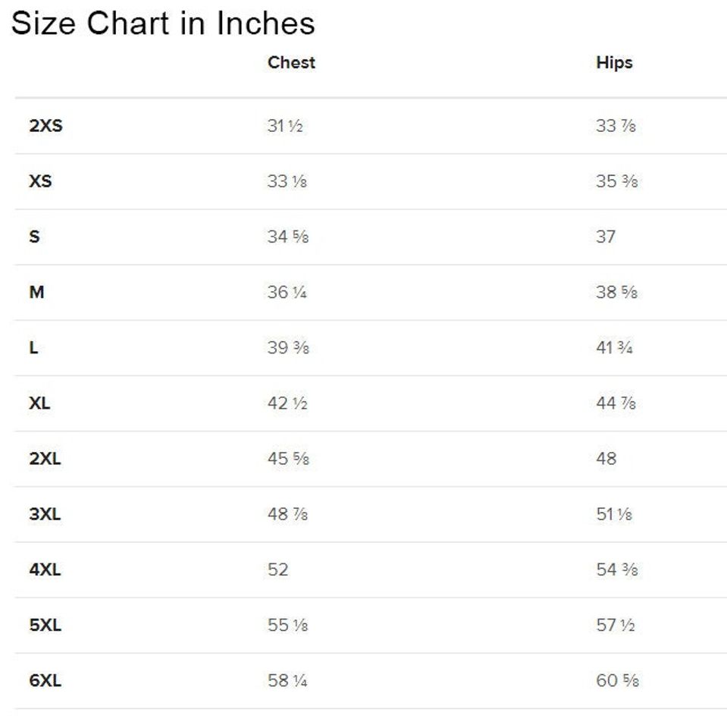Click the hips value 37
This screenshot has height=728, width=727.
(x=606, y=237)
